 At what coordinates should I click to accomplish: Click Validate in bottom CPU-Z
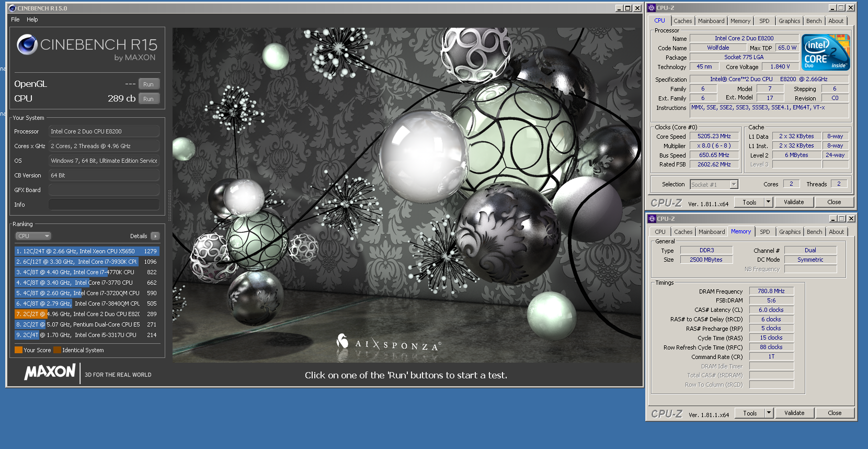(x=794, y=413)
